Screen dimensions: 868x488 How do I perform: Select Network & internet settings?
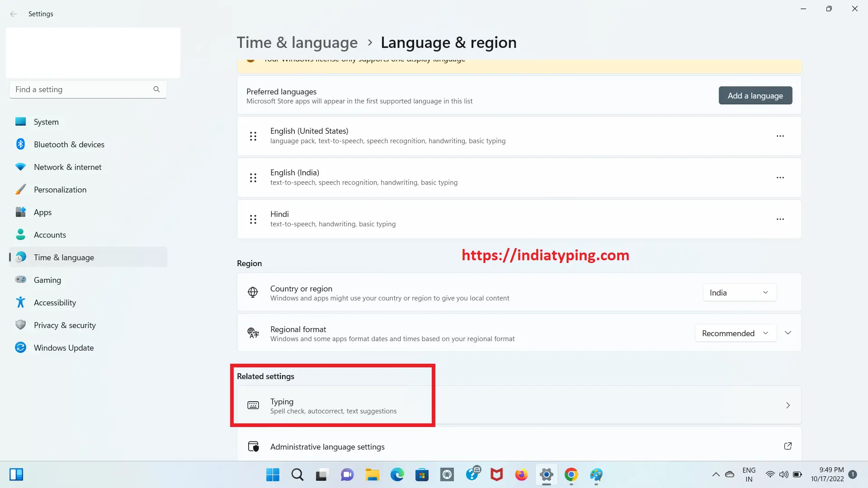67,167
